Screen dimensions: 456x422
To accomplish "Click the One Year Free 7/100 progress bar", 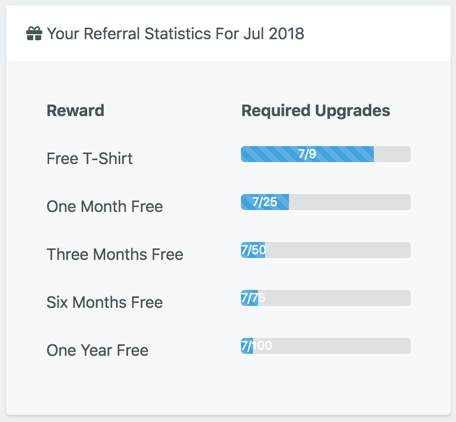I will [326, 346].
